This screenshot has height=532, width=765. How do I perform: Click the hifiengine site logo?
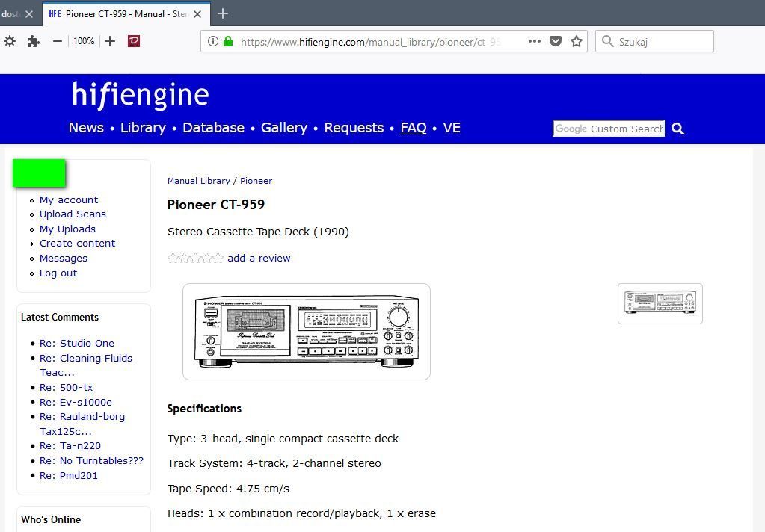click(141, 95)
